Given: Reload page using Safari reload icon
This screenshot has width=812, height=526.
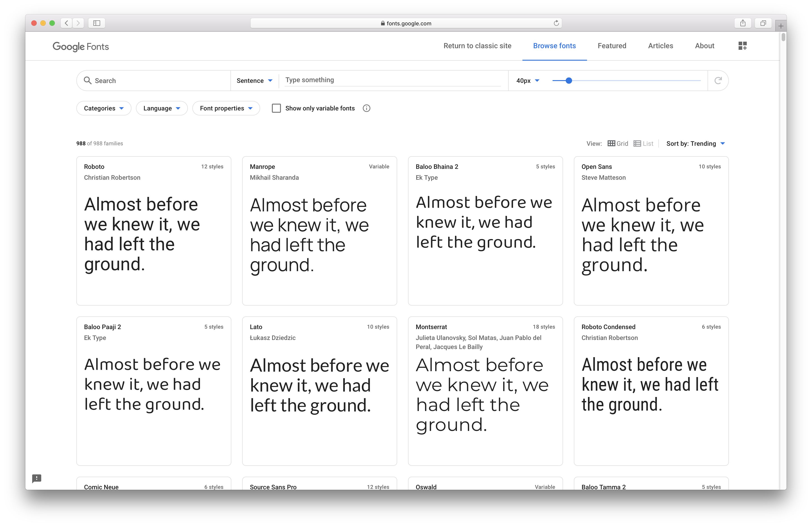Looking at the screenshot, I should pos(556,23).
